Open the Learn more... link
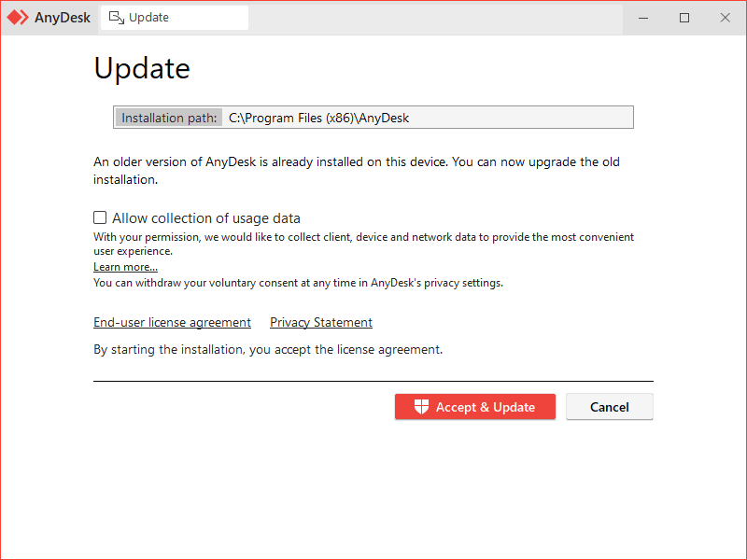The width and height of the screenshot is (747, 560). pos(125,267)
